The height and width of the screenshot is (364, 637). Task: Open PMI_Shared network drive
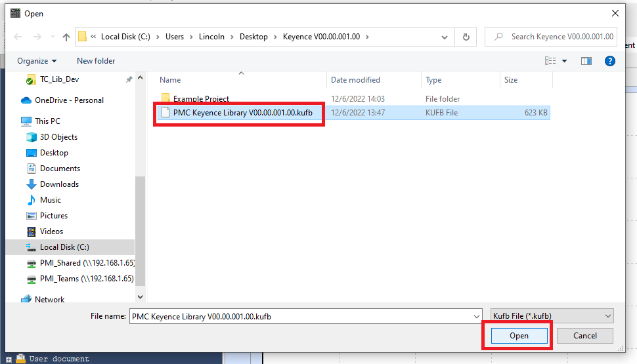click(x=87, y=263)
